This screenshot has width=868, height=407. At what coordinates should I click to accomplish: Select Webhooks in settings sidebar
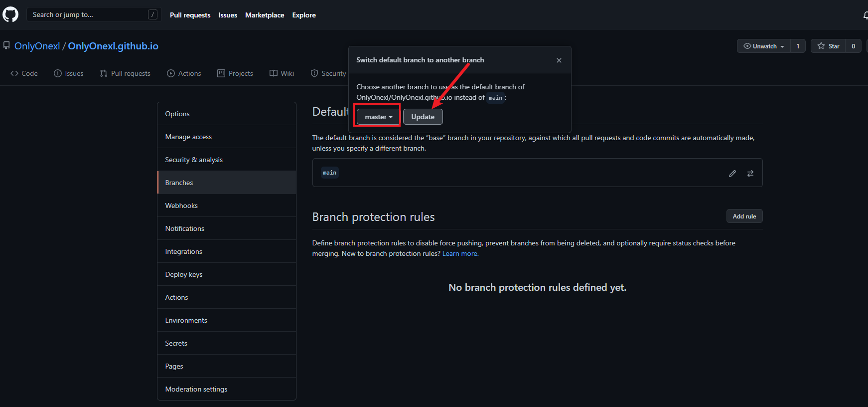pos(227,205)
